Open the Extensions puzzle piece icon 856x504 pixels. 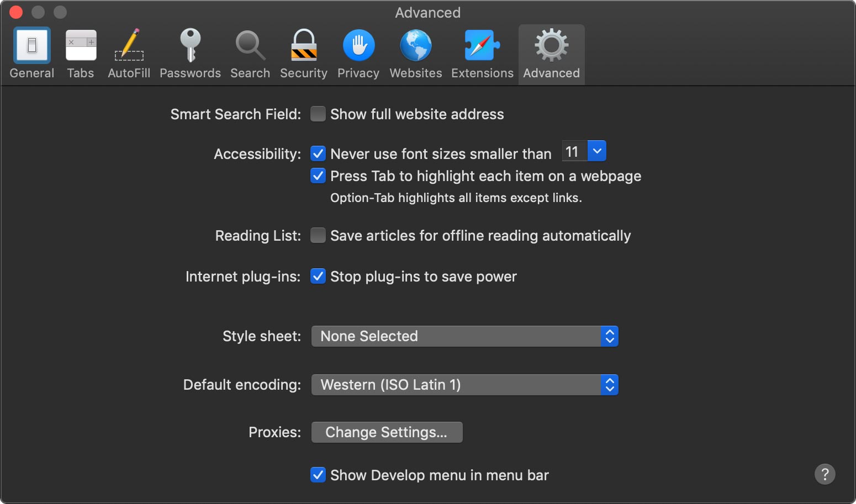[482, 46]
